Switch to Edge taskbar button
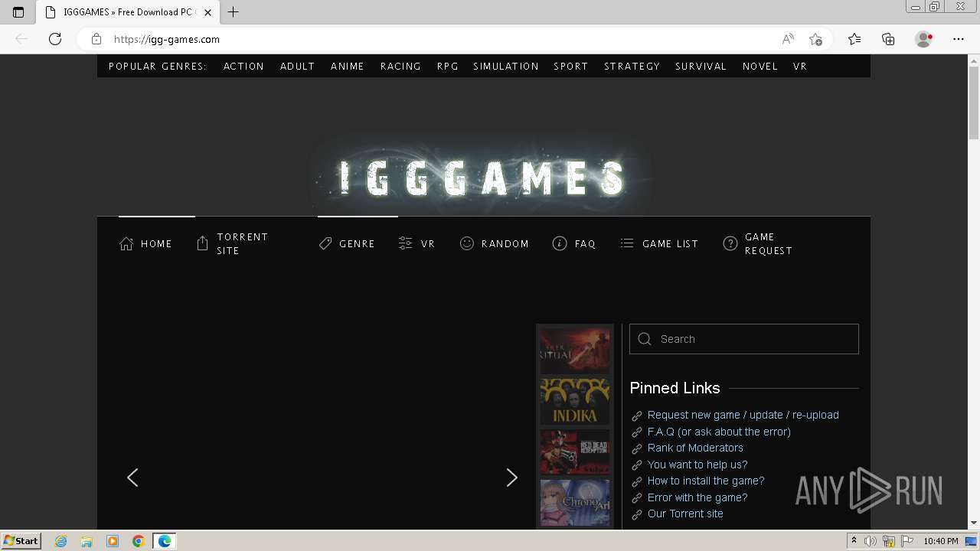Viewport: 980px width, 551px height. 165,541
